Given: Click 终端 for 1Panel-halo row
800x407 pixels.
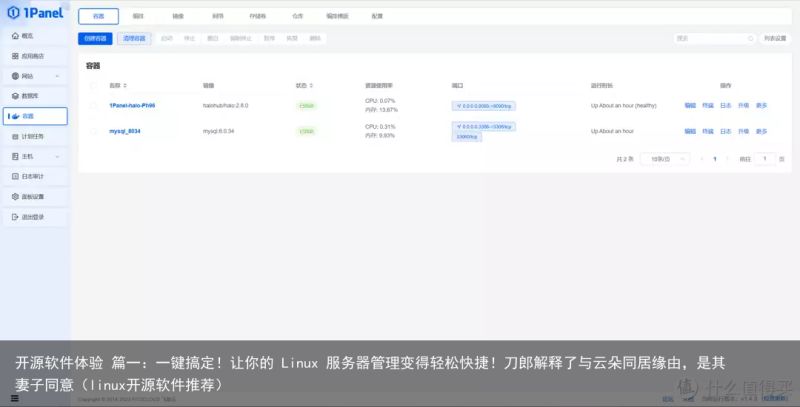Looking at the screenshot, I should tap(708, 106).
